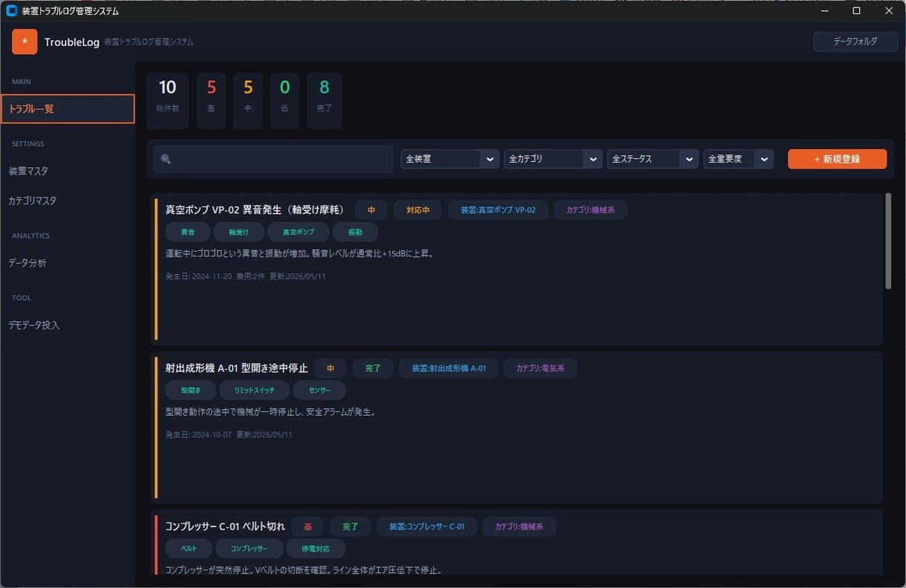The width and height of the screenshot is (906, 588).
Task: Expand the 全重要度 dropdown
Action: point(739,159)
